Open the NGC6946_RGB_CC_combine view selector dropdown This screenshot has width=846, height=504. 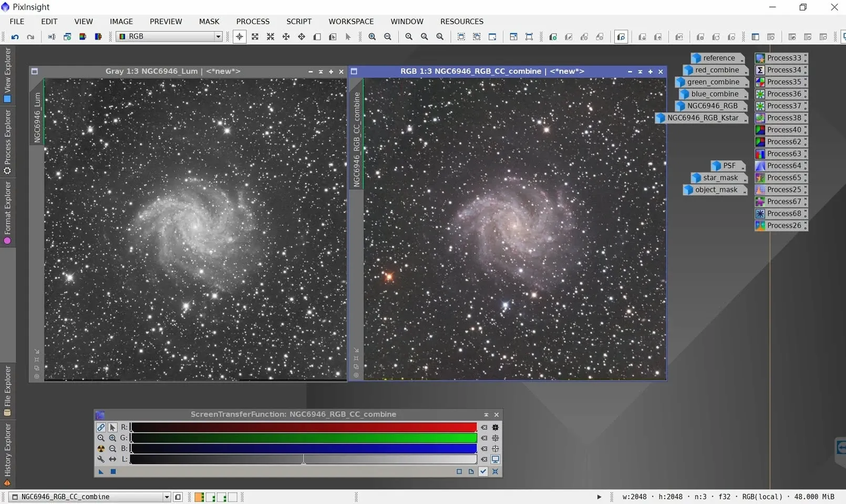[x=90, y=497]
